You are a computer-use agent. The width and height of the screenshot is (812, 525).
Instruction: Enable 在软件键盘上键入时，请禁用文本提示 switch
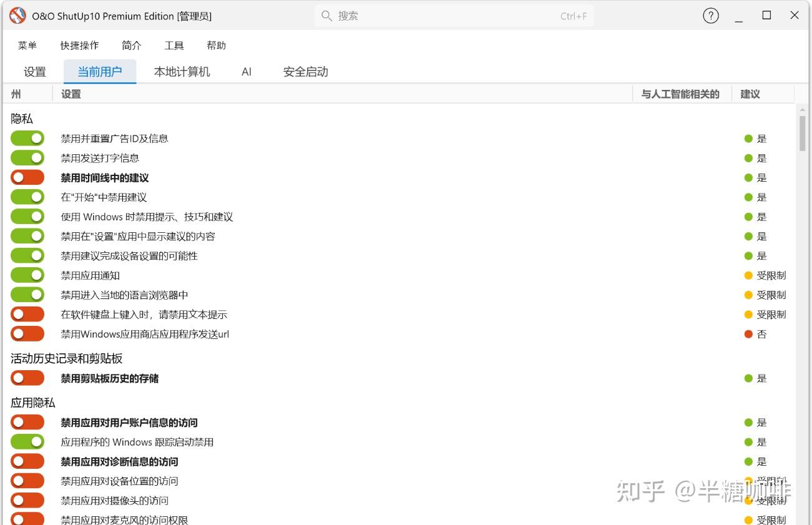tap(27, 315)
